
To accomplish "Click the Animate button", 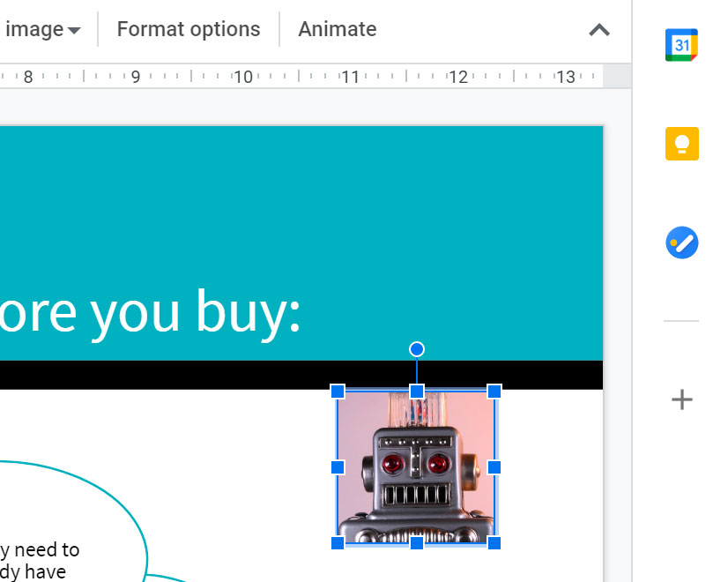I will pos(337,29).
